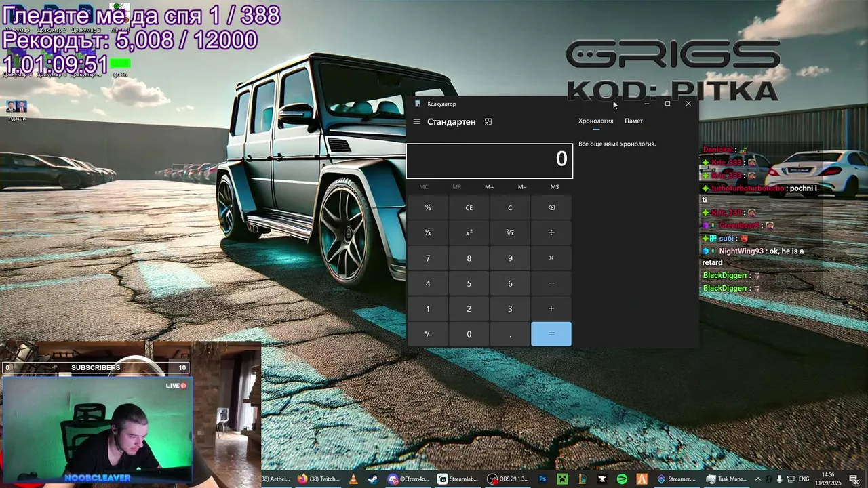Image resolution: width=868 pixels, height=488 pixels.
Task: Click the network tray icon
Action: (790, 479)
